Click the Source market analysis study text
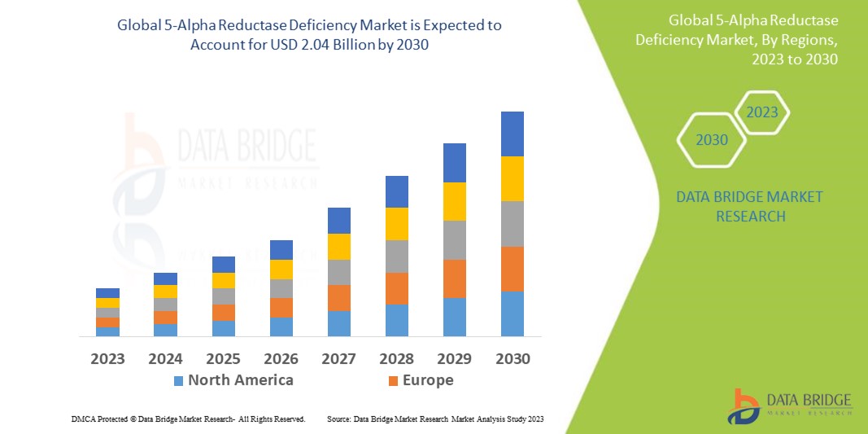The width and height of the screenshot is (868, 434). pos(434,419)
